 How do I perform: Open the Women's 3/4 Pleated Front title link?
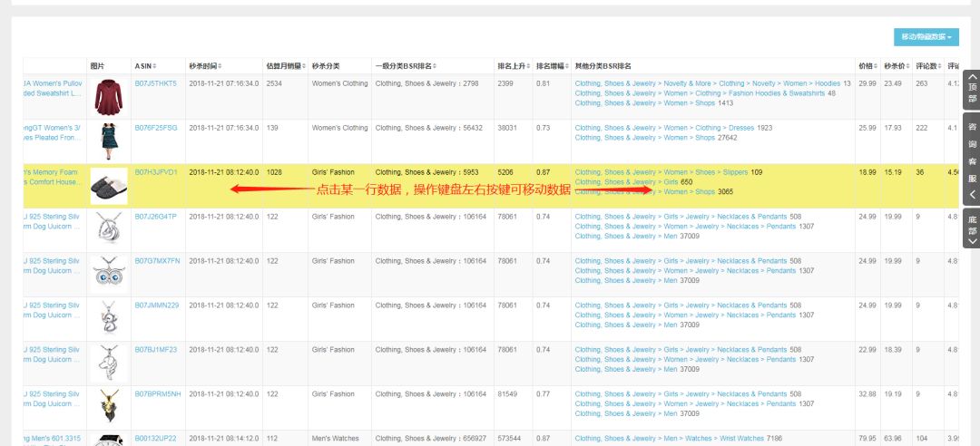click(x=53, y=132)
